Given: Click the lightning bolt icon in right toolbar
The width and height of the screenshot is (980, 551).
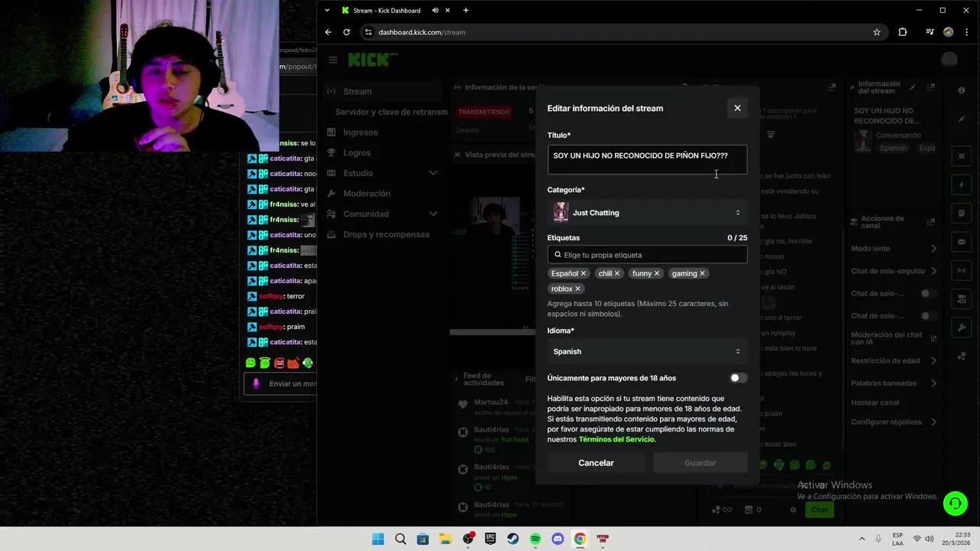Looking at the screenshot, I should click(x=962, y=185).
